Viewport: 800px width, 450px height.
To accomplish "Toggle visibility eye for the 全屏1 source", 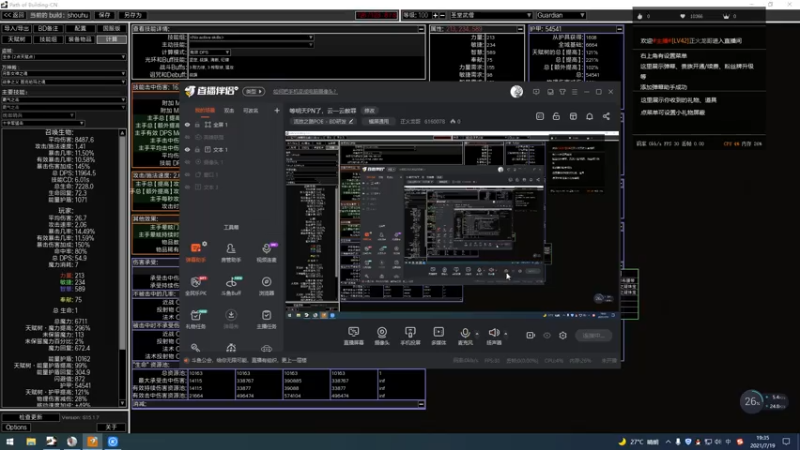I will [187, 124].
